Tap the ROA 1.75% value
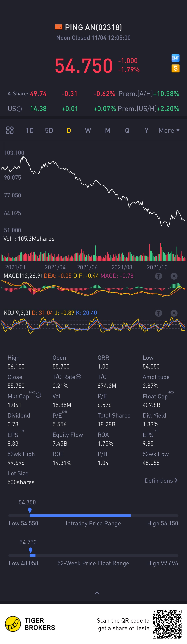The height and width of the screenshot is (644, 187). point(106,443)
